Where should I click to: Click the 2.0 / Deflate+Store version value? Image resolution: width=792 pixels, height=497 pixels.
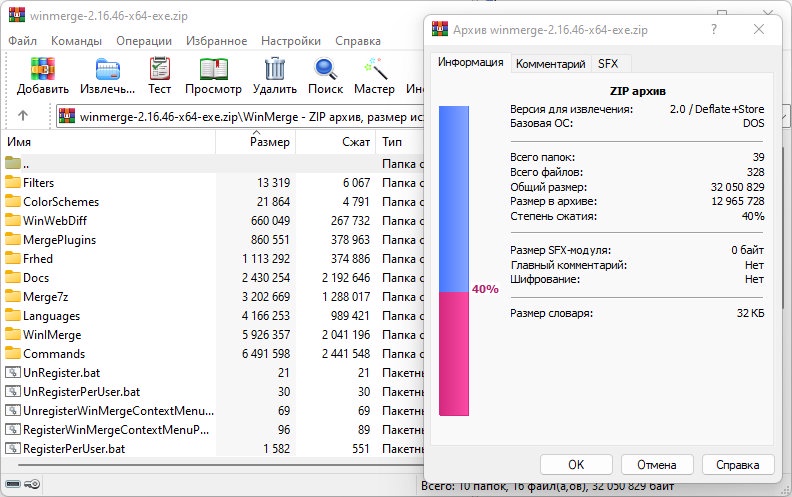(x=717, y=109)
